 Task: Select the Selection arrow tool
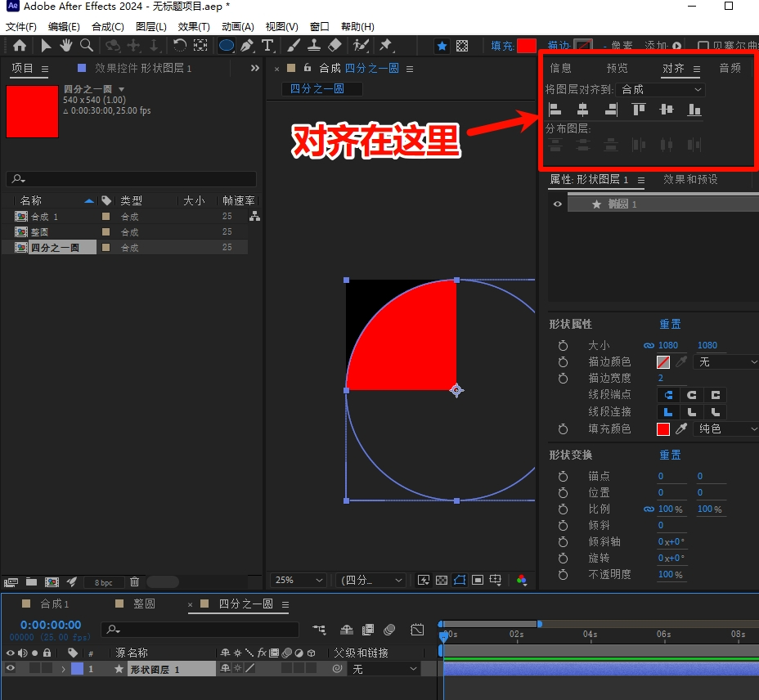point(46,46)
